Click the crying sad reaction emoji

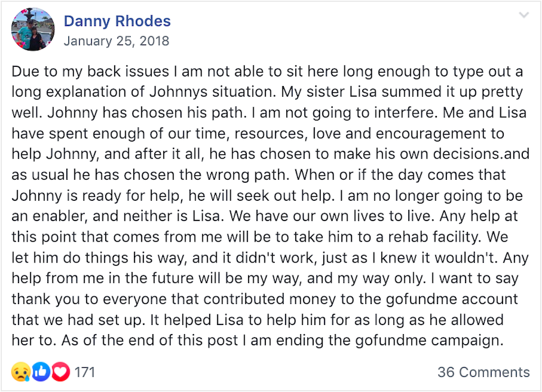click(20, 372)
